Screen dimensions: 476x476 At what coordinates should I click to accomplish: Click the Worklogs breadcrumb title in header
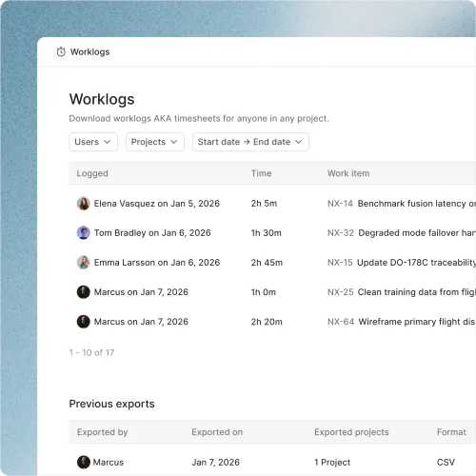[x=89, y=51]
